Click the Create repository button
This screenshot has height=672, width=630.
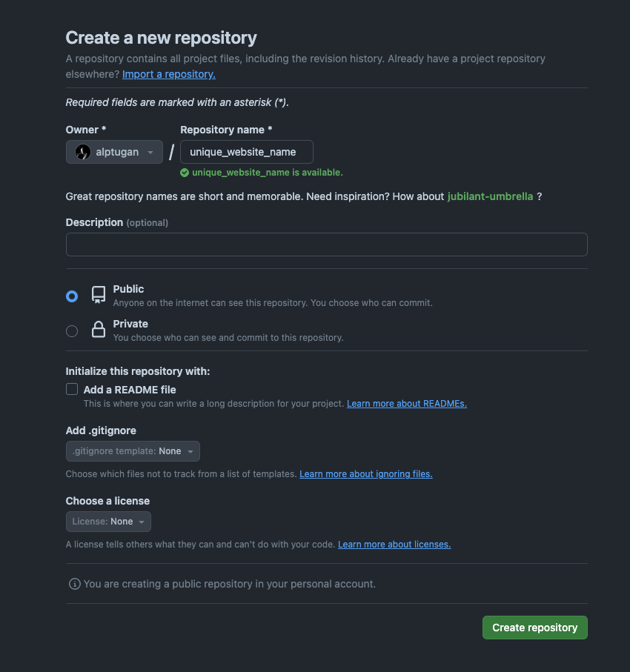click(535, 628)
